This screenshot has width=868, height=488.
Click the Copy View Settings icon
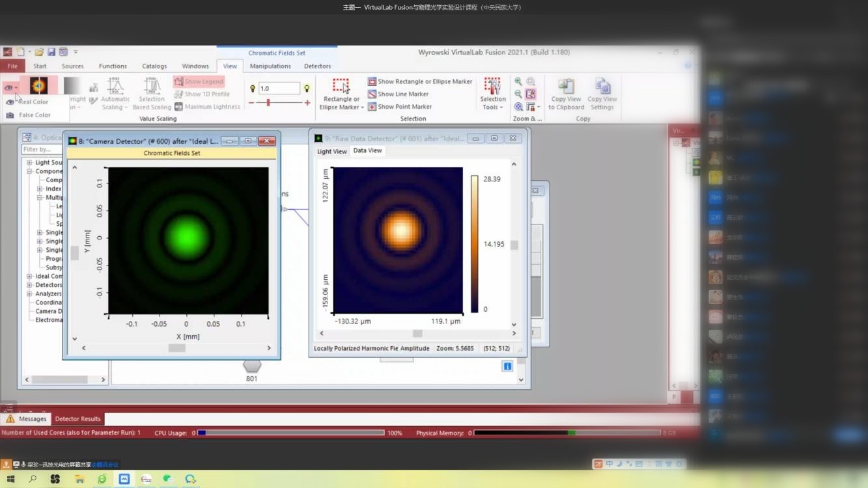pyautogui.click(x=602, y=87)
